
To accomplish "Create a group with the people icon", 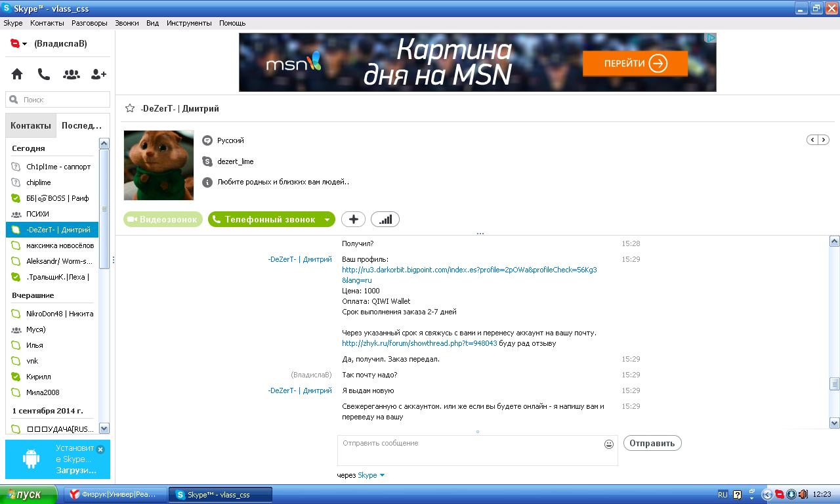I will pyautogui.click(x=72, y=74).
